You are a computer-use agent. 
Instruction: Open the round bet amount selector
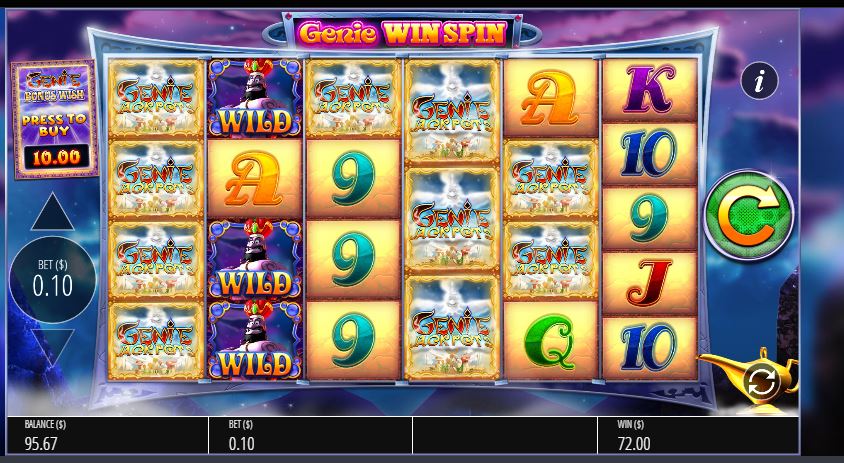52,279
